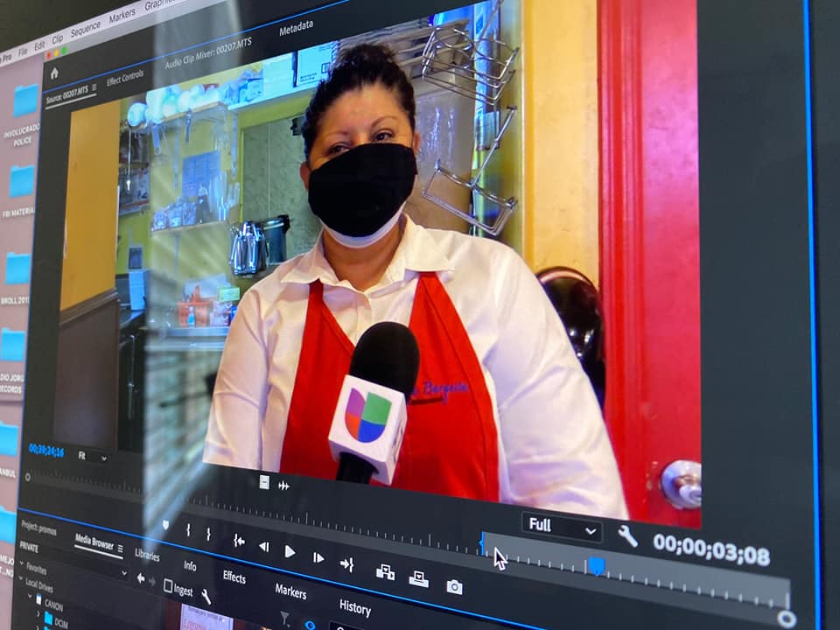The height and width of the screenshot is (630, 840).
Task: Click the Play button in Source monitor
Action: [290, 551]
